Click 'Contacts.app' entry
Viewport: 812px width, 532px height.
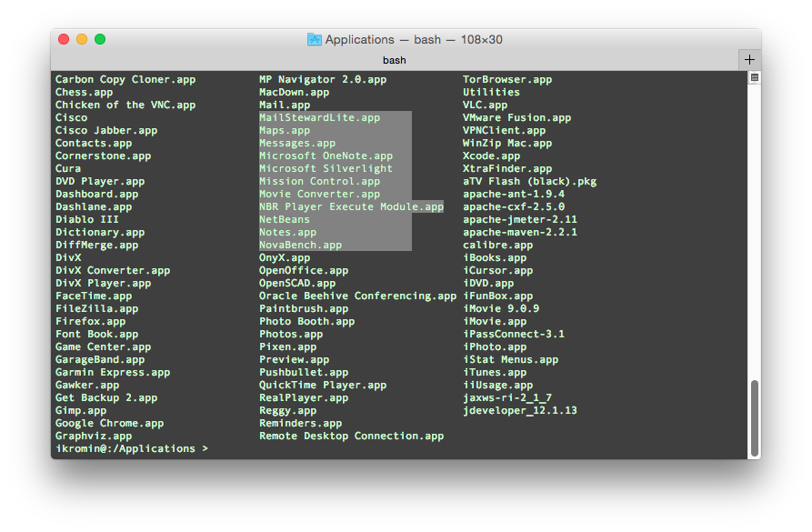coord(94,144)
